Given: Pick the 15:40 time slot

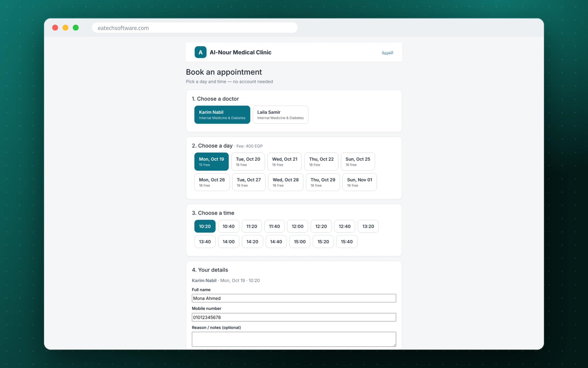Looking at the screenshot, I should pyautogui.click(x=347, y=242).
